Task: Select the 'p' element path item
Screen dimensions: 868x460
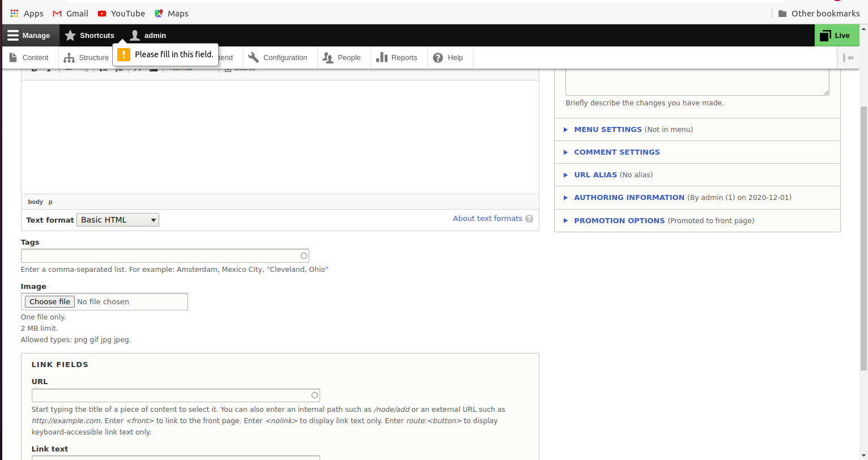Action: [50, 202]
